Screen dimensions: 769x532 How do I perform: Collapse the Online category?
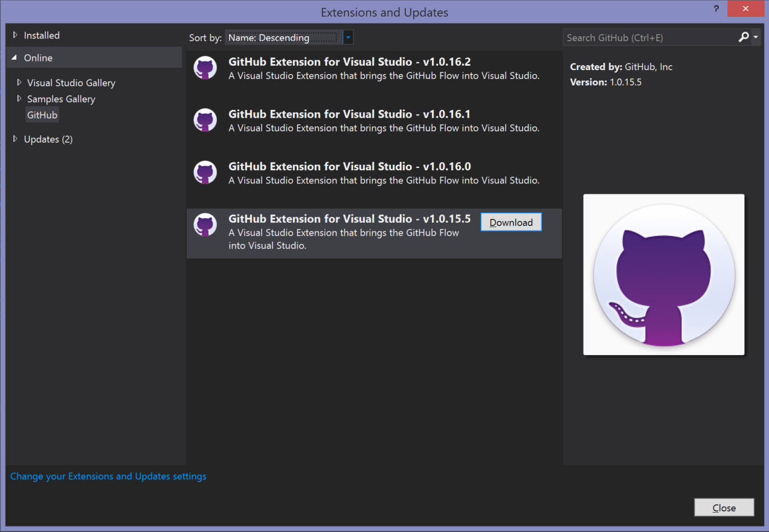15,58
